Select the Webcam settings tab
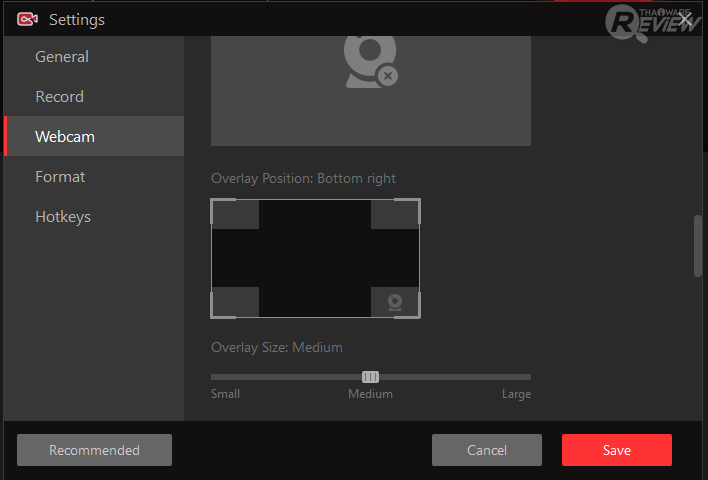The width and height of the screenshot is (708, 480). 94,136
